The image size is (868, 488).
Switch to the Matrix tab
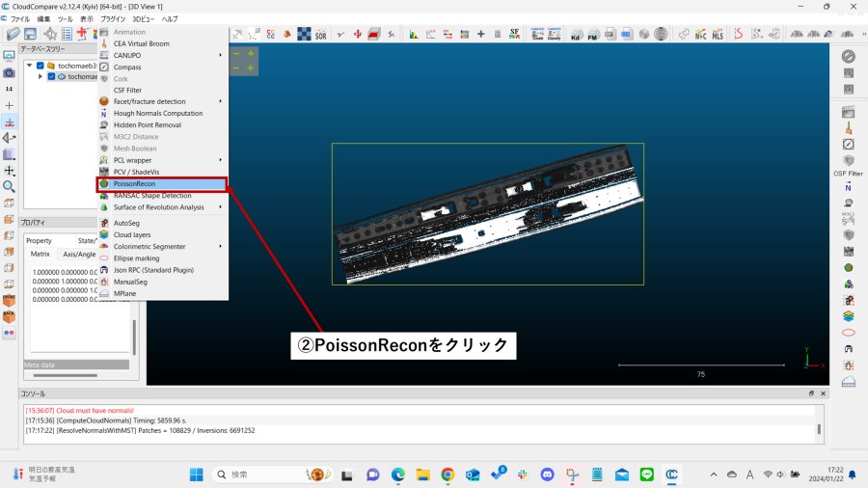click(40, 254)
